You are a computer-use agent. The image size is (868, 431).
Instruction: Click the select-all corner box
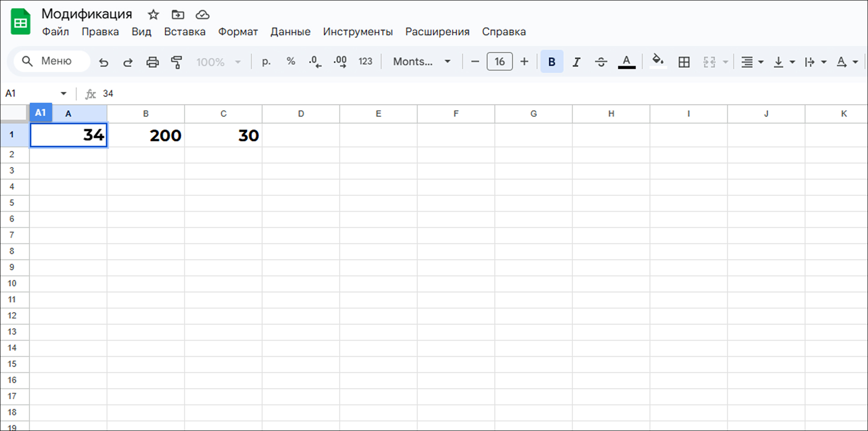[x=14, y=113]
